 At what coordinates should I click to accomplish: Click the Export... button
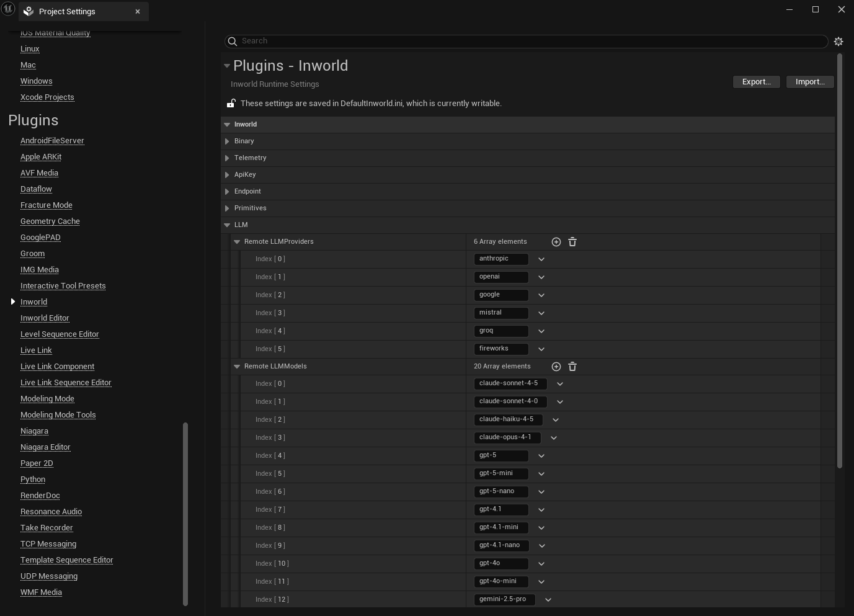(757, 82)
